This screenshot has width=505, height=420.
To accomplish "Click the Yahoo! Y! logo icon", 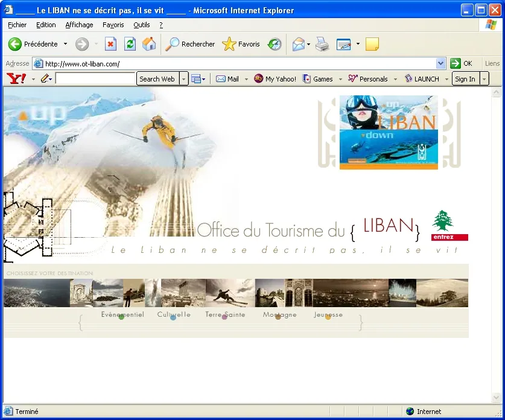I will tap(16, 79).
